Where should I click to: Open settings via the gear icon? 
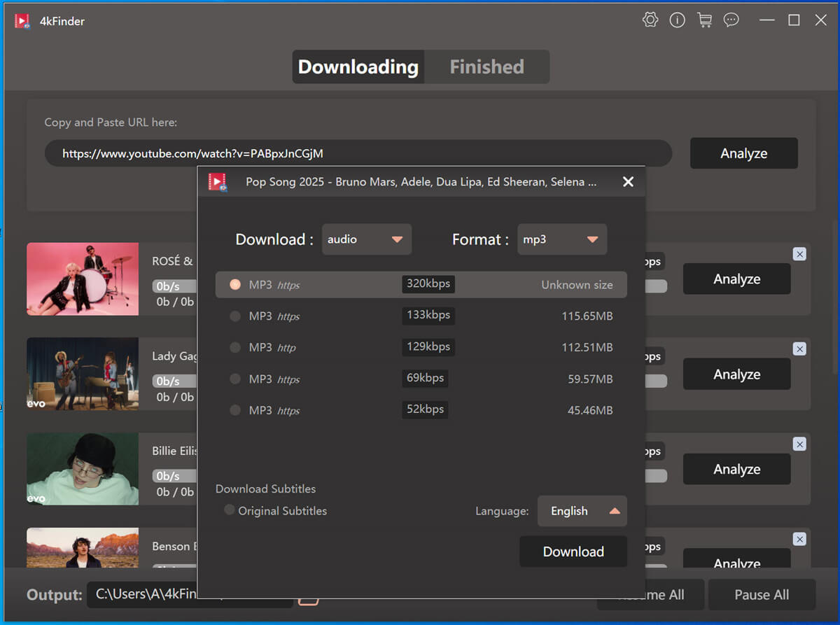tap(650, 20)
